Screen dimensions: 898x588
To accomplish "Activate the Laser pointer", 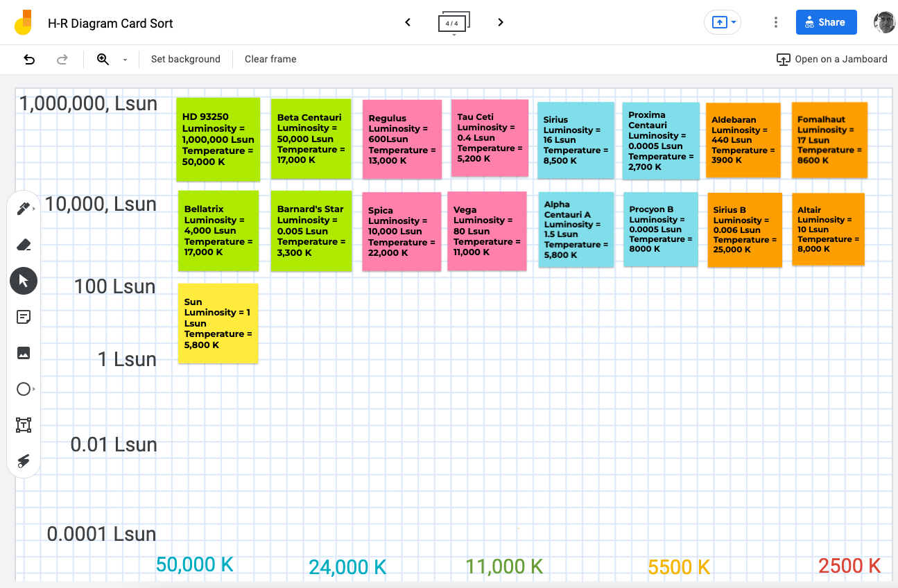I will [x=24, y=461].
